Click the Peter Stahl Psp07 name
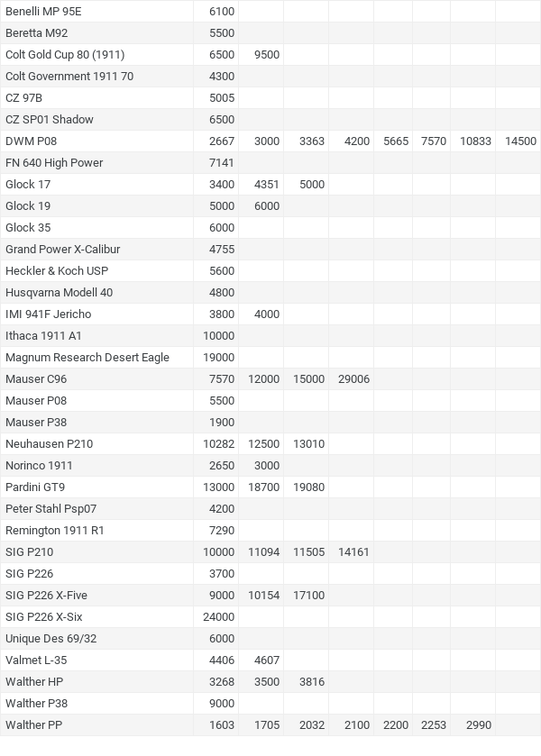Image resolution: width=541 pixels, height=756 pixels. [x=51, y=509]
